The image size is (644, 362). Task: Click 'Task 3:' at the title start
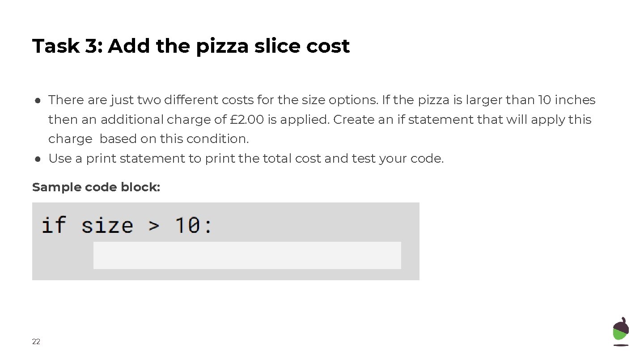click(67, 46)
